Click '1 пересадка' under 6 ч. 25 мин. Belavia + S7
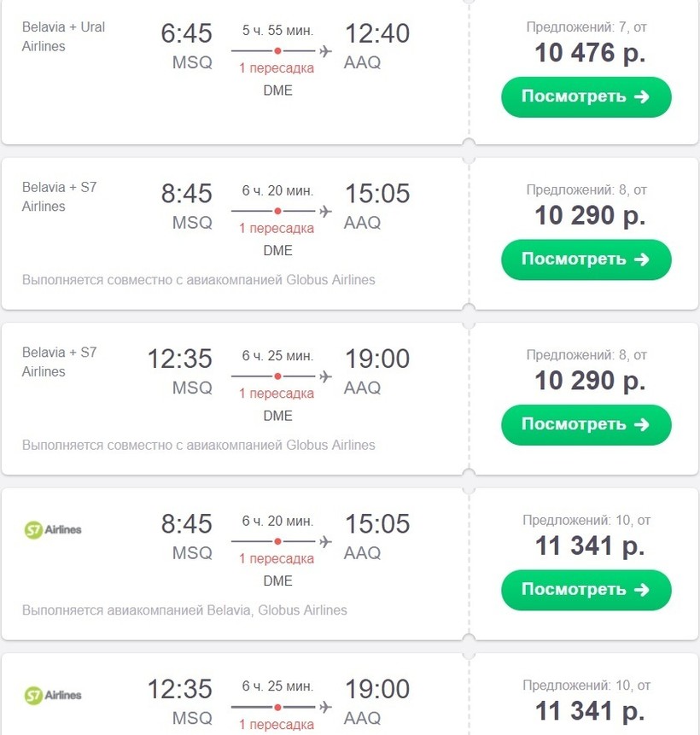The width and height of the screenshot is (700, 735). pyautogui.click(x=277, y=394)
